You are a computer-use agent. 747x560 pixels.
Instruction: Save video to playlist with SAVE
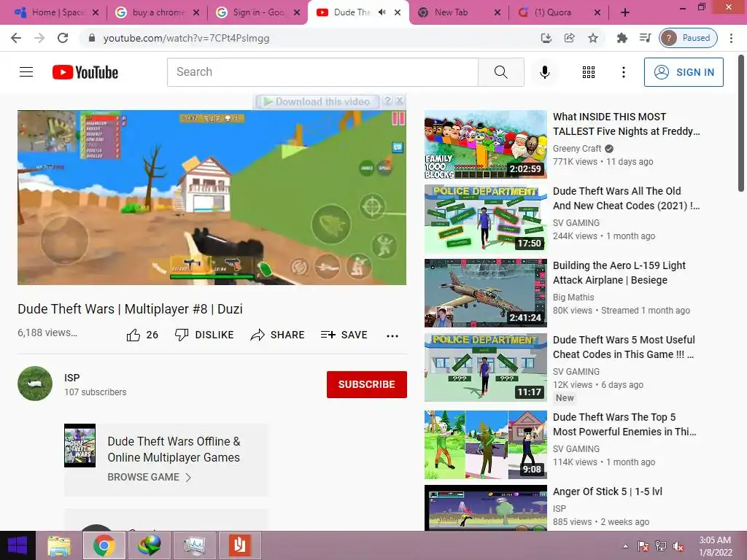point(344,335)
